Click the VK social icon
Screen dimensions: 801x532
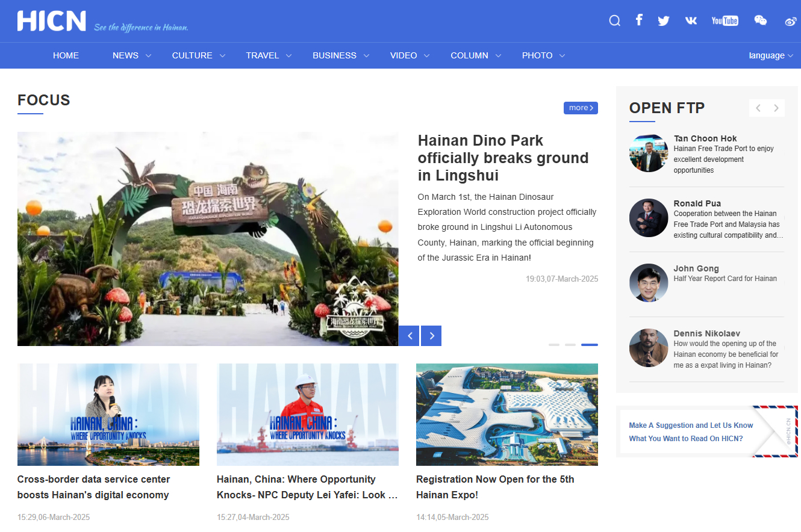(x=691, y=21)
